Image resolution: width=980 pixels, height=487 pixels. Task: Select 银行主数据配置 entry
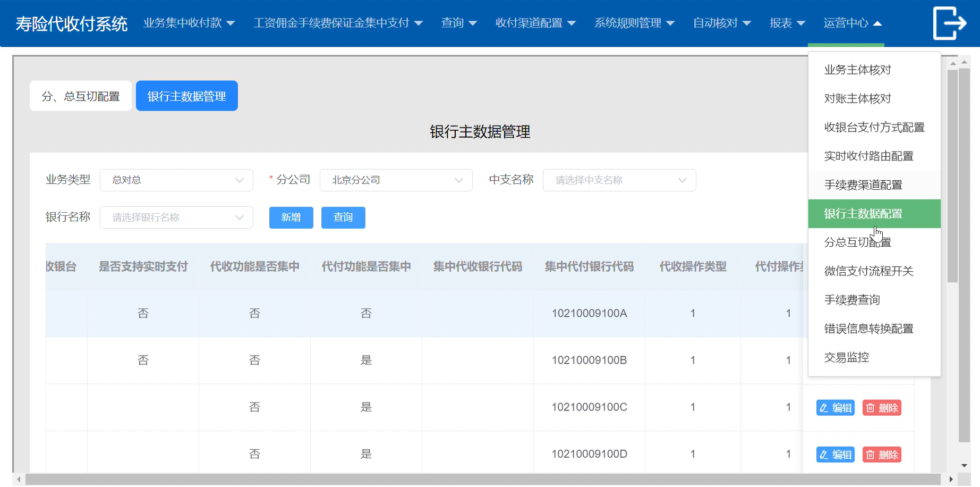(x=874, y=214)
